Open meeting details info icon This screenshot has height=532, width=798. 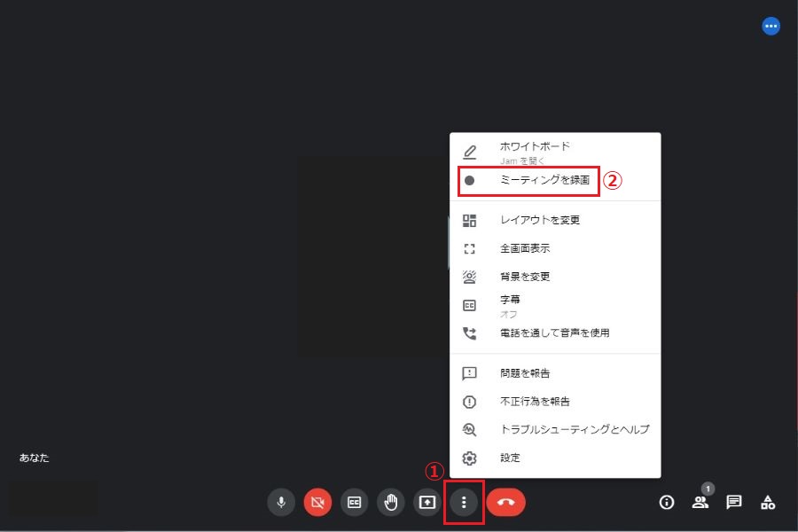coord(667,502)
